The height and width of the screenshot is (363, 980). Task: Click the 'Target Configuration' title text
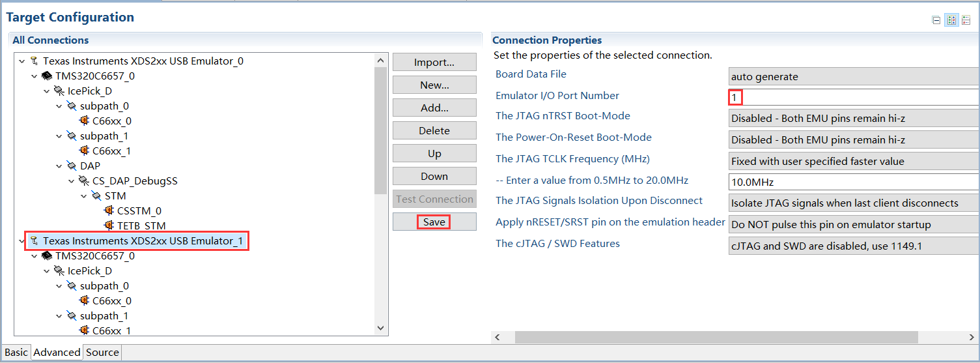tap(70, 18)
